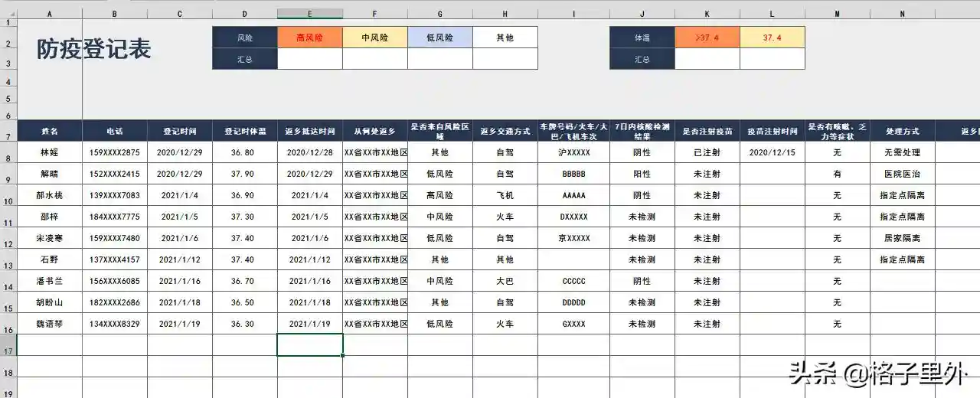Click the empty 汇总 cell under 高风险
This screenshot has width=980, height=398.
(x=310, y=59)
